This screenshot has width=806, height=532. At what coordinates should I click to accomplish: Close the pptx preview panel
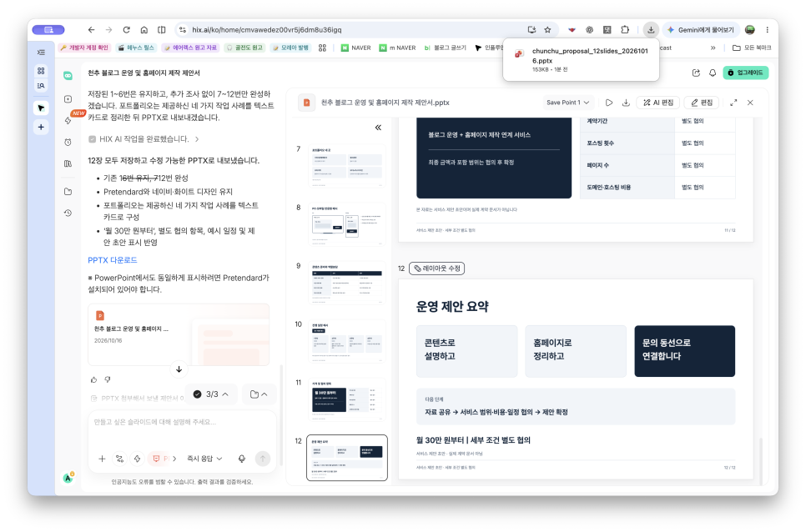750,103
